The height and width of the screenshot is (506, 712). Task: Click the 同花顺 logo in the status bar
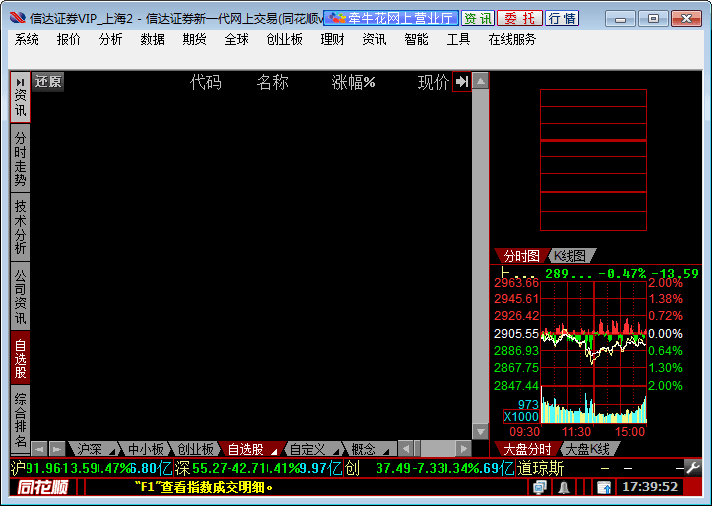(42, 487)
